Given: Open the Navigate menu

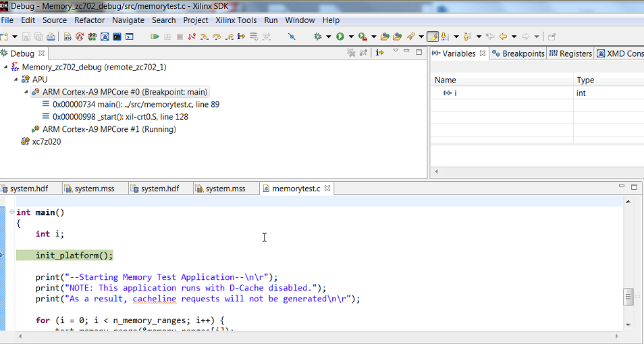Looking at the screenshot, I should point(128,20).
